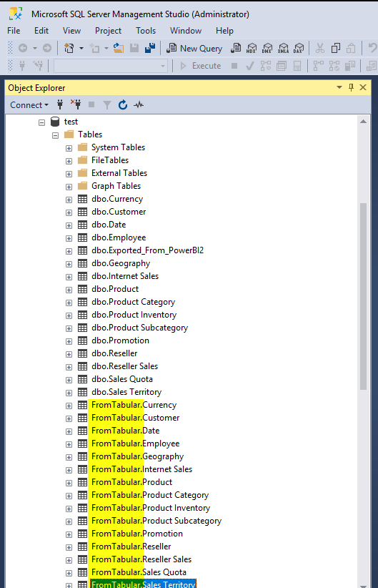Click the Analysis Services DMX Query icon
378x588 pixels.
[267, 49]
